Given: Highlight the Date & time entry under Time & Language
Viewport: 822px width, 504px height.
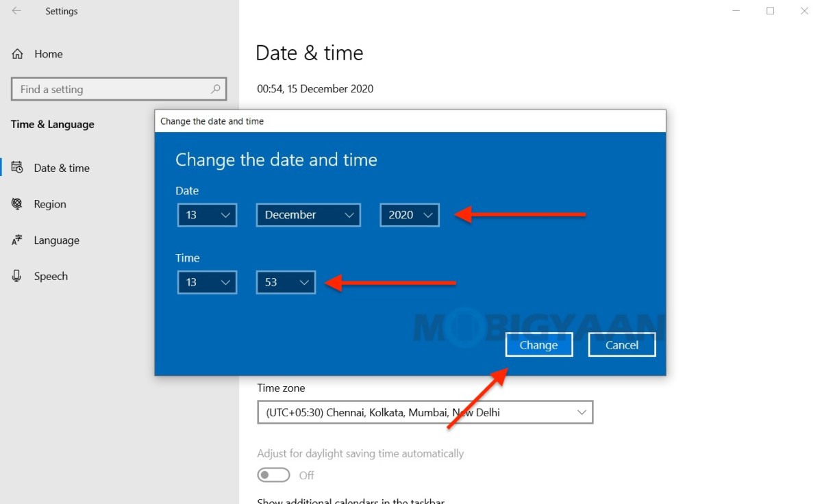Looking at the screenshot, I should (x=62, y=168).
